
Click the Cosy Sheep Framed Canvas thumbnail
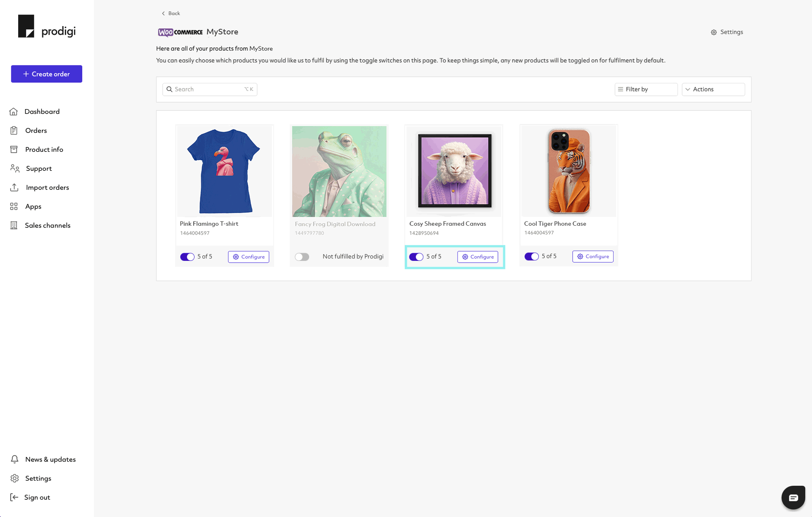tap(453, 171)
